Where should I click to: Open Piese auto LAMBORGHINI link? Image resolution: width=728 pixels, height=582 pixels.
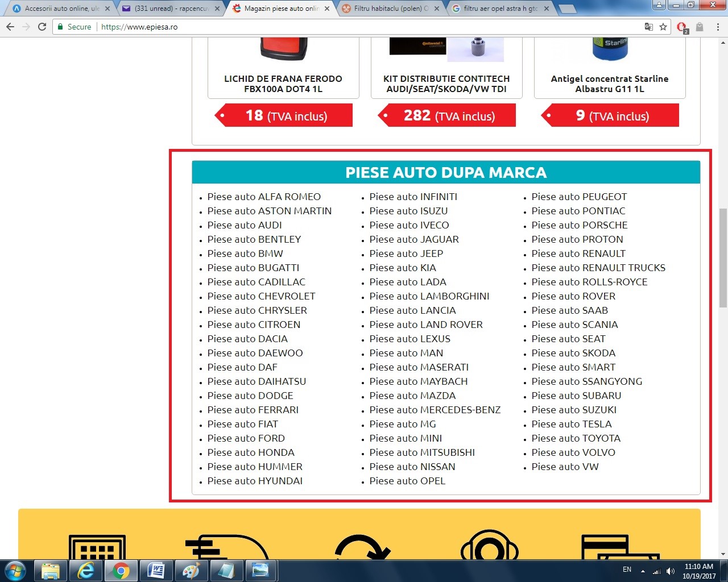[429, 296]
